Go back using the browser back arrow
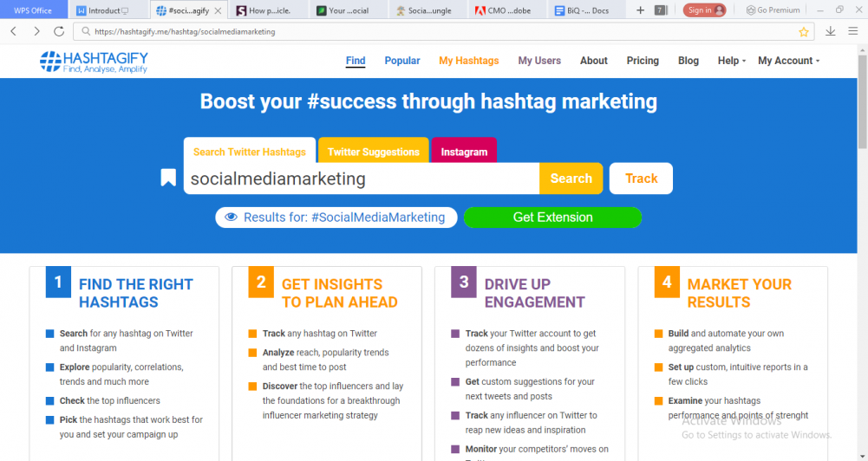 pyautogui.click(x=14, y=31)
